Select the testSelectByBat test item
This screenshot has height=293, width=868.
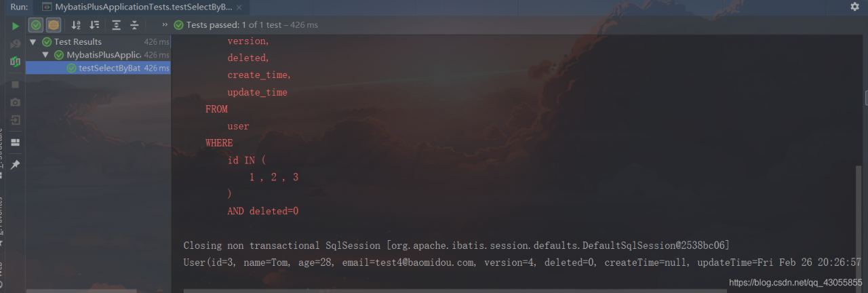coord(109,68)
